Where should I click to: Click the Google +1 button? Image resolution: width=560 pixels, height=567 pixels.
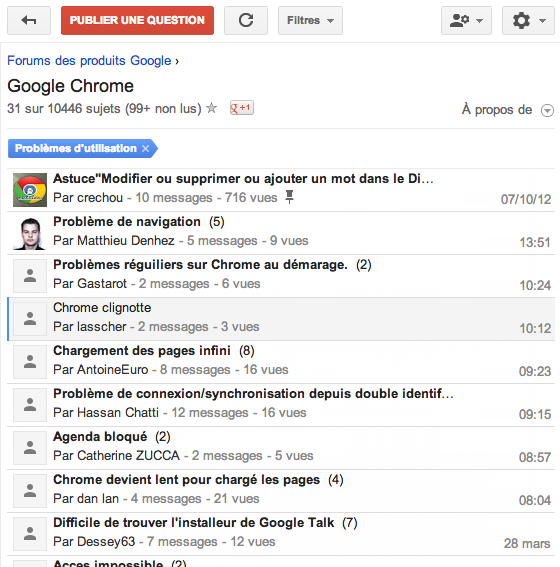242,108
